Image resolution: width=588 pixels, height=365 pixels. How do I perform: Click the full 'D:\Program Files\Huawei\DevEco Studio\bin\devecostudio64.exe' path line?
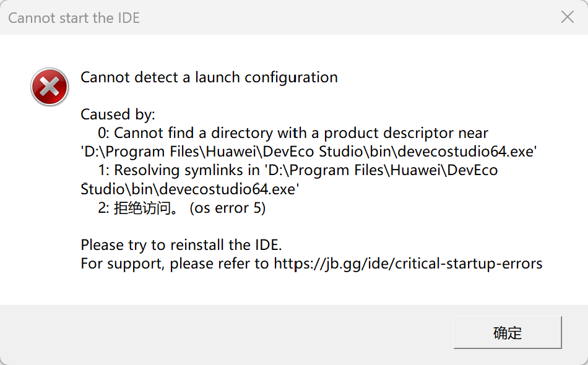tap(308, 152)
